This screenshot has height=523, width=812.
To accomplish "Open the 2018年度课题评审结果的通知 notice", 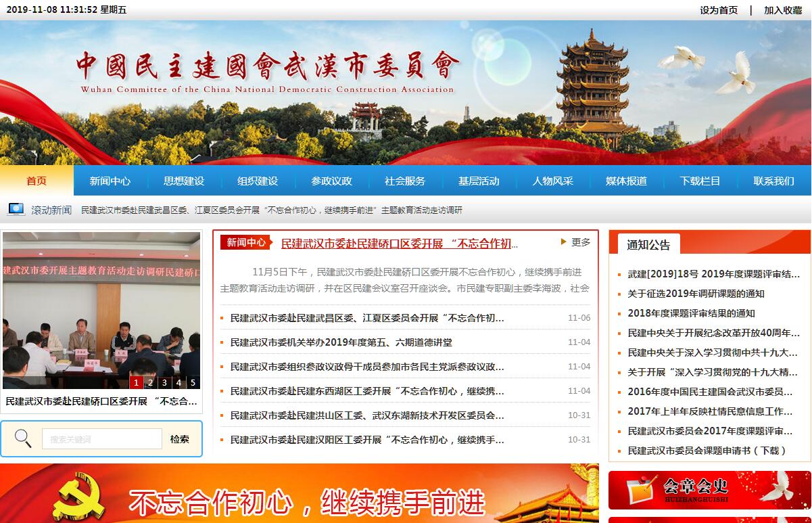I will click(x=691, y=313).
